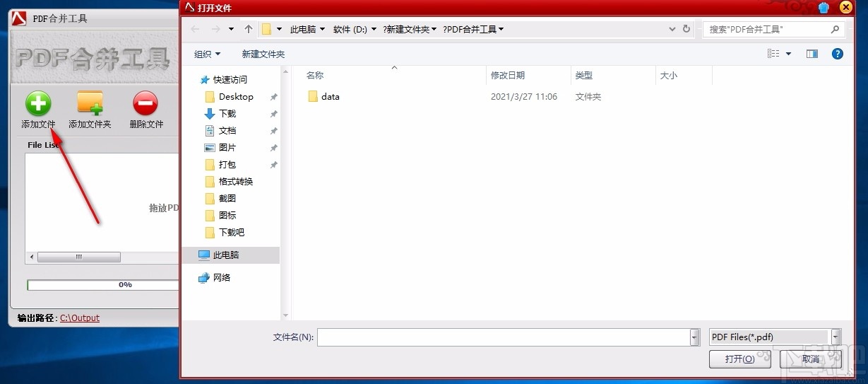Open the file name history dropdown arrow
868x384 pixels.
[694, 337]
